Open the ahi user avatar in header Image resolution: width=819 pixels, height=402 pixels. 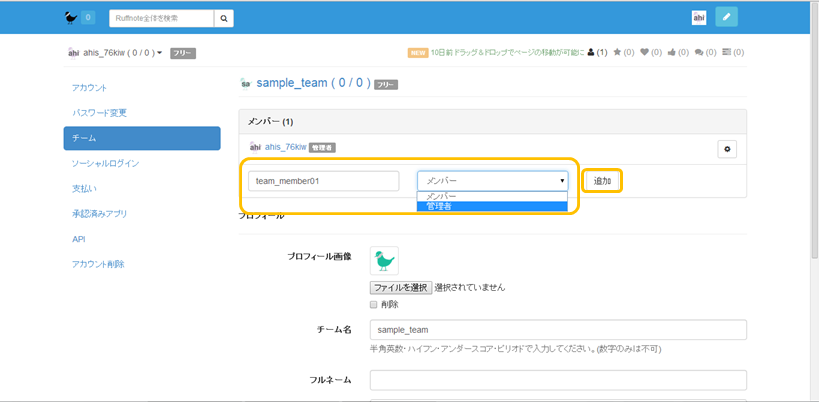[699, 17]
